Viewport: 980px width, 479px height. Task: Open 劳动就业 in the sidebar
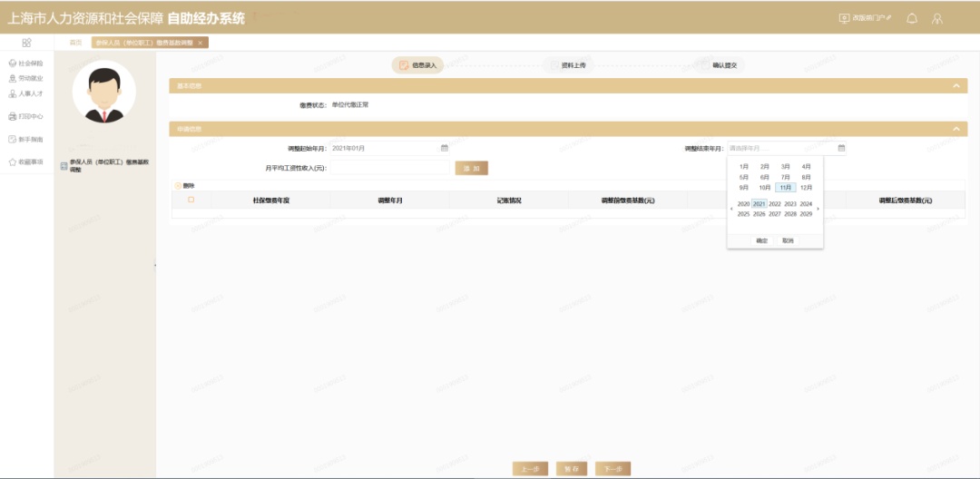(26, 79)
